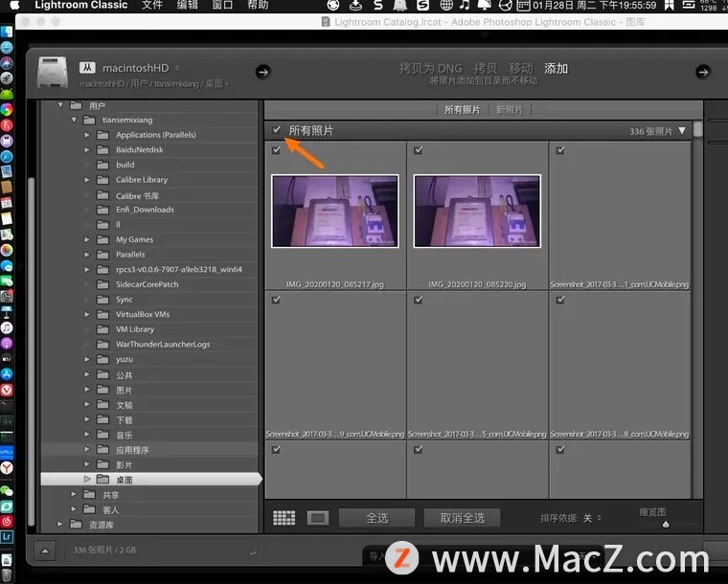Uncheck Screenshot …5_com.UCMobile.png checkbox
728x584 pixels.
pyautogui.click(x=419, y=300)
